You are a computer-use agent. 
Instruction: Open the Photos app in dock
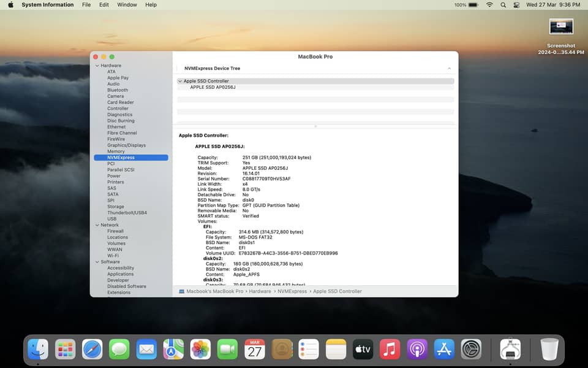(x=200, y=350)
